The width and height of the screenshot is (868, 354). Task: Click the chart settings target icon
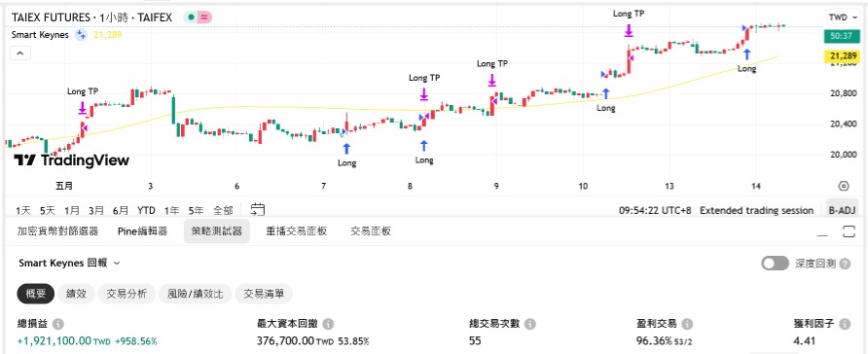point(843,186)
